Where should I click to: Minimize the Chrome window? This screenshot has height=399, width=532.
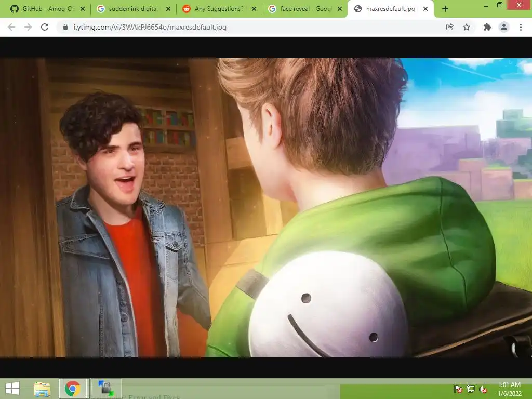click(x=486, y=6)
